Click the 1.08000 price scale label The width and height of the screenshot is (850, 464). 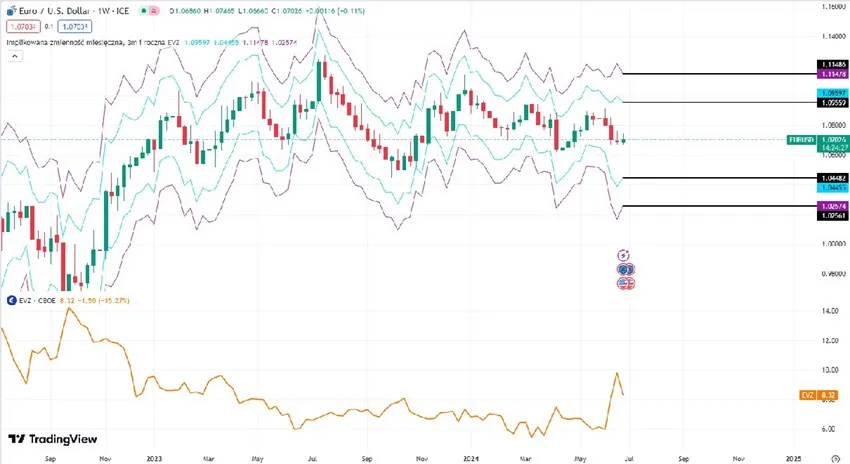[x=833, y=125]
